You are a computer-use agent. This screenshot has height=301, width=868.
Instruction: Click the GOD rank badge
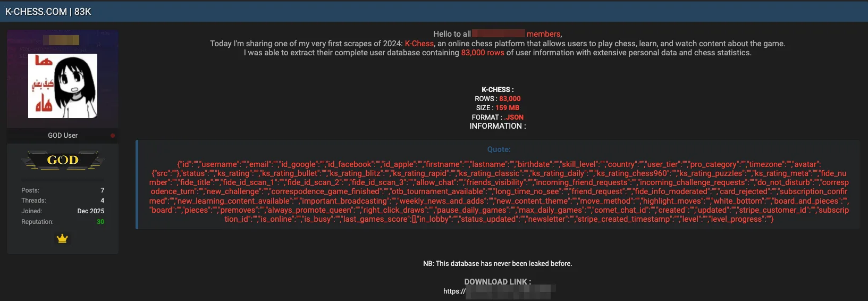[x=63, y=160]
